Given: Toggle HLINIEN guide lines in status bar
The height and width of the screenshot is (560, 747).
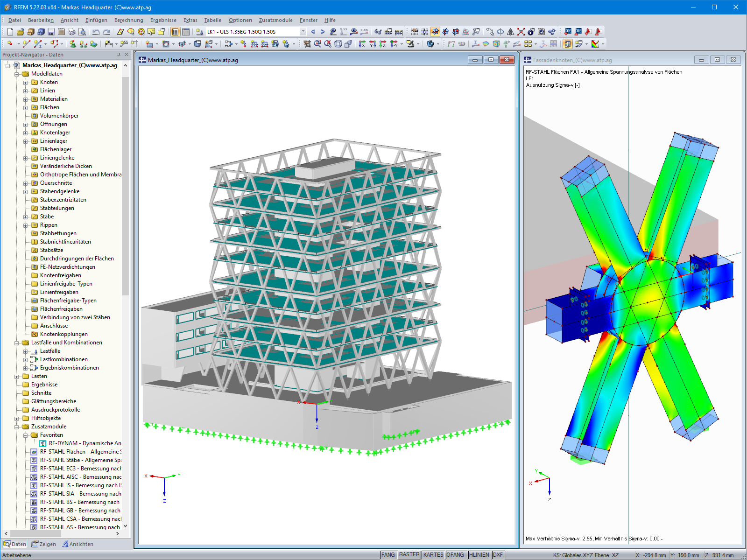Looking at the screenshot, I should pos(479,554).
